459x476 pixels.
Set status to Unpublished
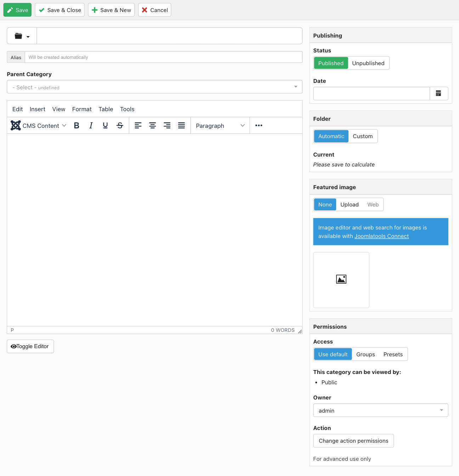pos(368,63)
